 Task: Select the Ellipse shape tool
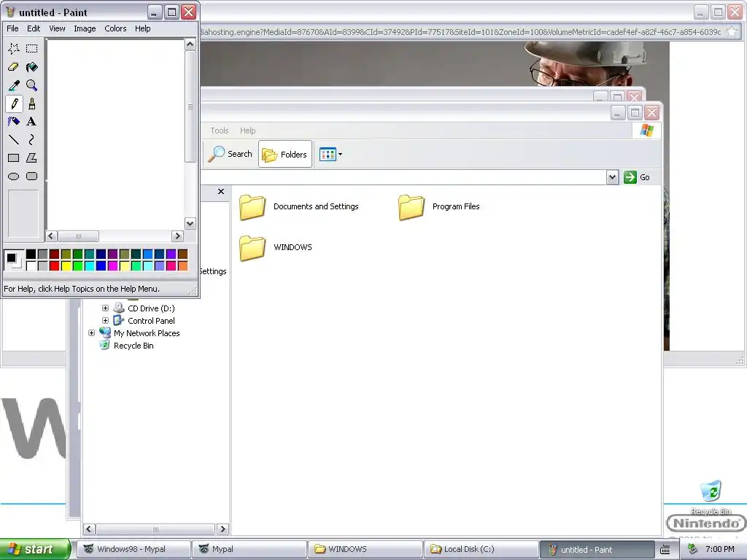point(14,176)
